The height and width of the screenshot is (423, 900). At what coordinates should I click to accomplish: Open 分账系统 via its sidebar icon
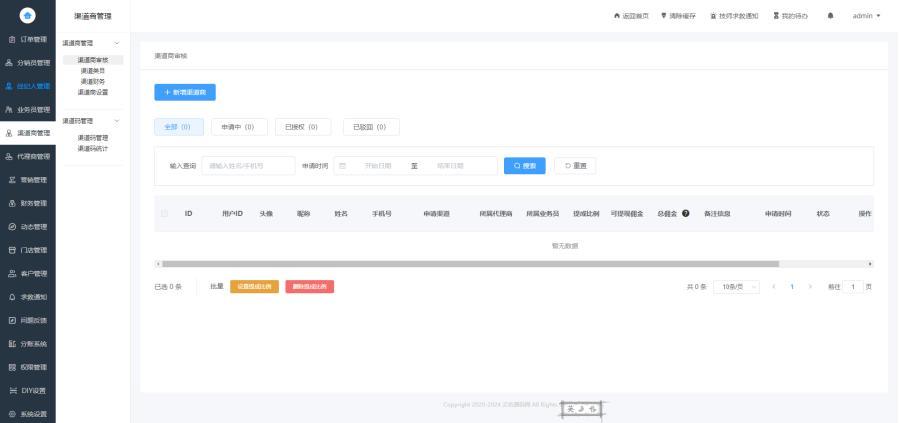[x=12, y=344]
